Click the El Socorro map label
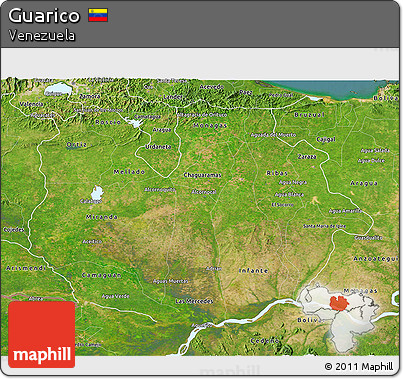Screen dimensions: 403x379 click(282, 204)
